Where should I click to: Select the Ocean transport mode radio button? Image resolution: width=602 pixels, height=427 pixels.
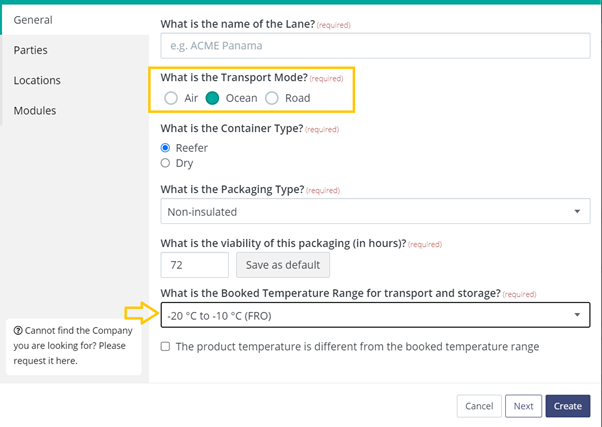pos(212,98)
